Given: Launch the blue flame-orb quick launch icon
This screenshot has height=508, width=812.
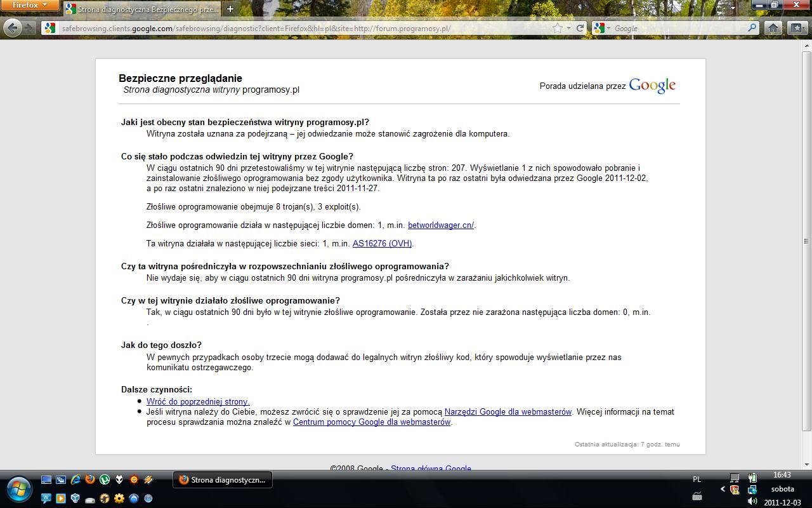Looking at the screenshot, I should click(134, 498).
